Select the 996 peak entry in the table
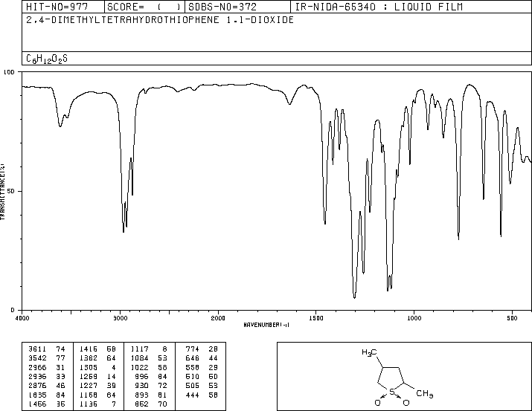The image size is (532, 411). pyautogui.click(x=150, y=376)
